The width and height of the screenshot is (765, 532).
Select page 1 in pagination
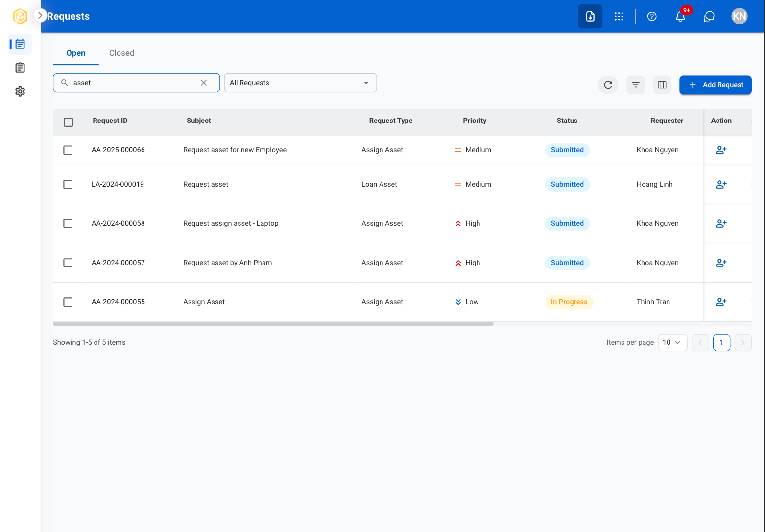(721, 342)
